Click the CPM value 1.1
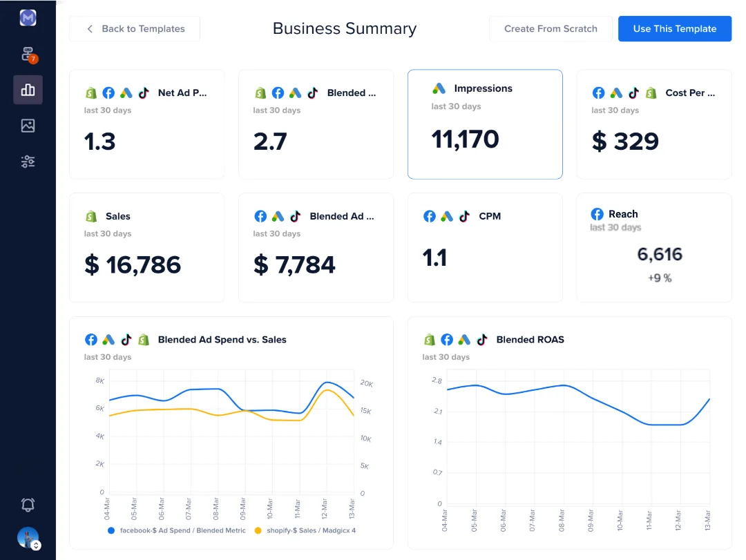Screen dimensions: 746x560 pyautogui.click(x=434, y=258)
